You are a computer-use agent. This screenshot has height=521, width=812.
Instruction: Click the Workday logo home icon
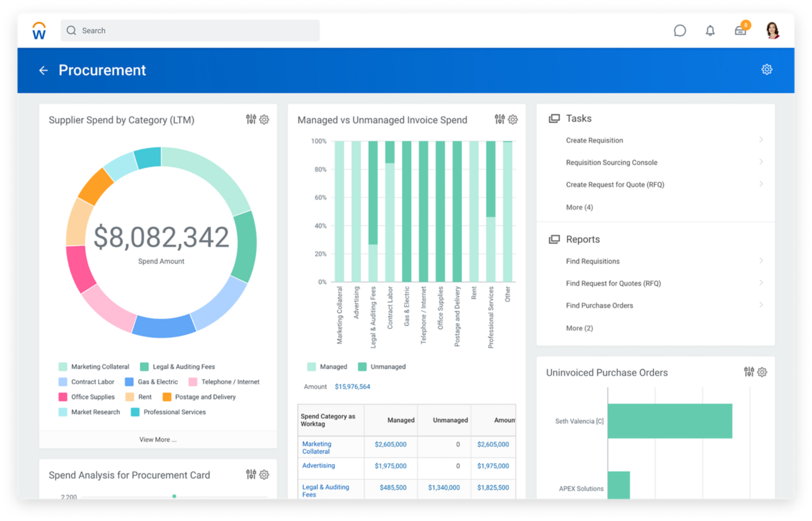coord(39,31)
